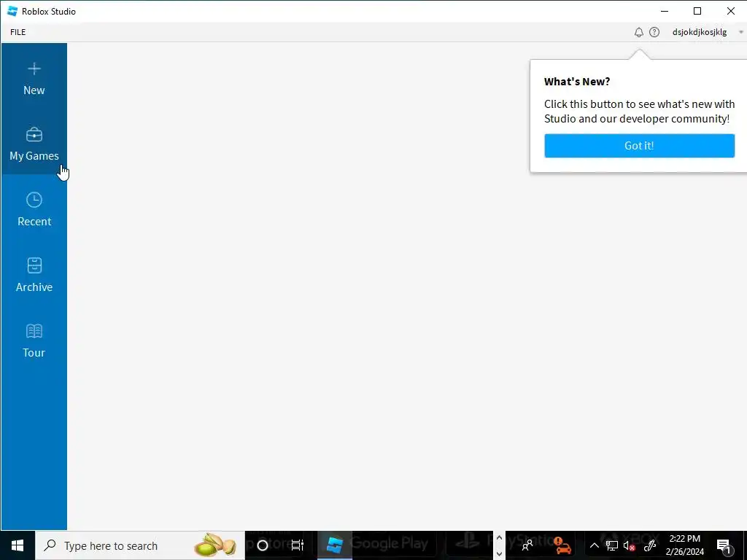Click the taskbar toolbar up arrow
The image size is (747, 560).
pyautogui.click(x=499, y=538)
